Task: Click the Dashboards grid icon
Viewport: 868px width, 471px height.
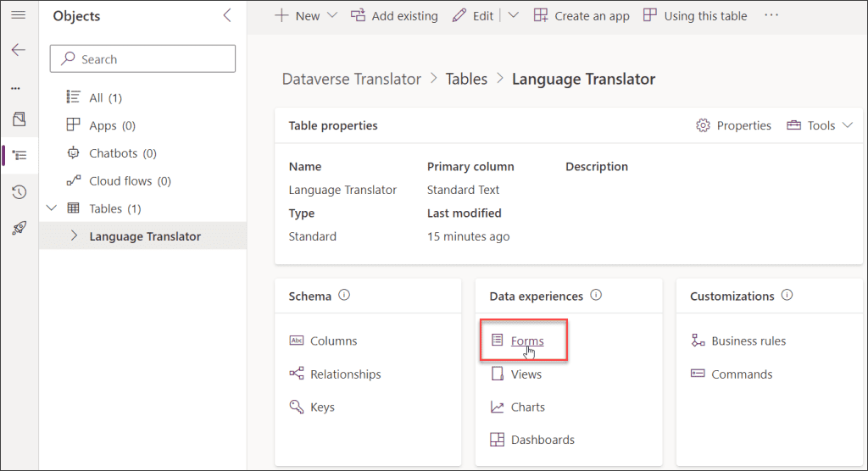Action: click(497, 440)
